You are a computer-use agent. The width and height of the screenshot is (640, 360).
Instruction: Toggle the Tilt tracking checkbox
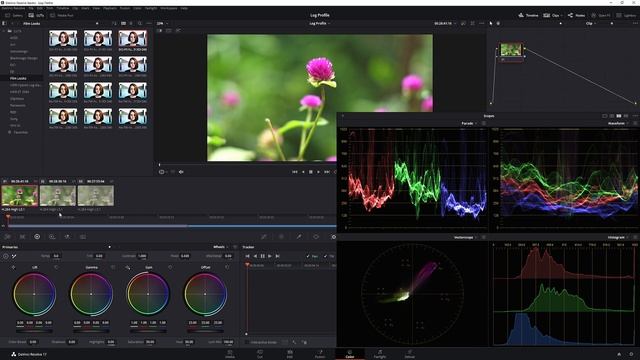tap(325, 256)
